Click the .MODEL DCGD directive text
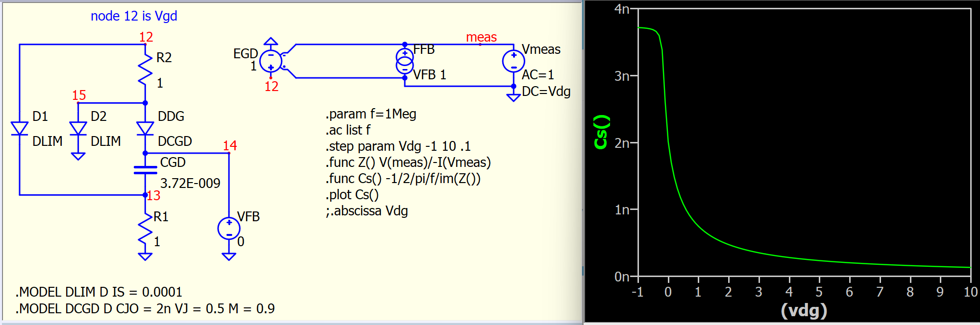The height and width of the screenshot is (325, 980). coord(145,309)
